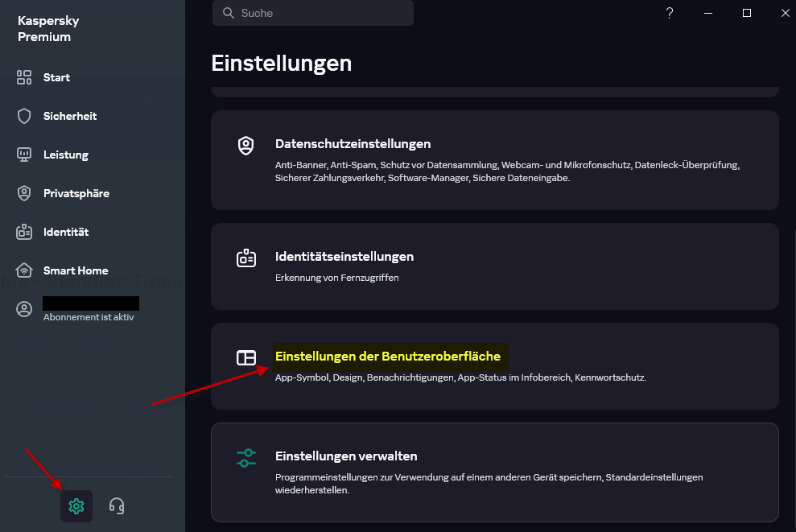This screenshot has width=796, height=532.
Task: Click the Leistung monitor icon
Action: (24, 155)
